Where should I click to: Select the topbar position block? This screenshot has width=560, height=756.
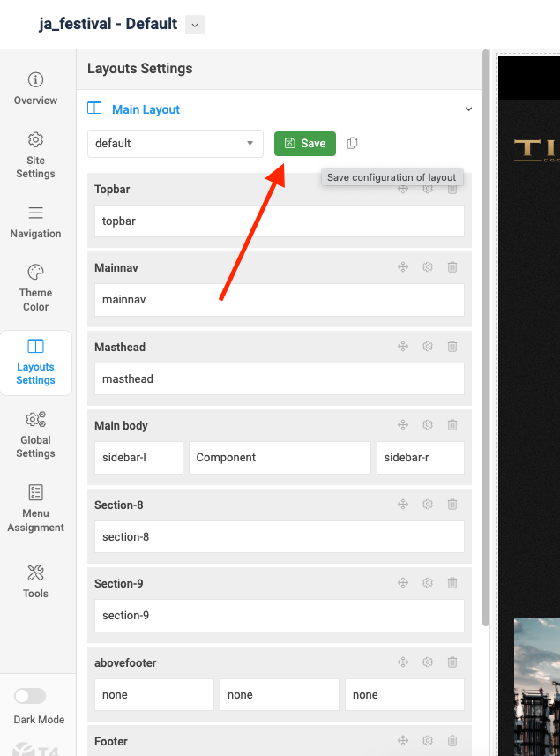click(x=280, y=221)
